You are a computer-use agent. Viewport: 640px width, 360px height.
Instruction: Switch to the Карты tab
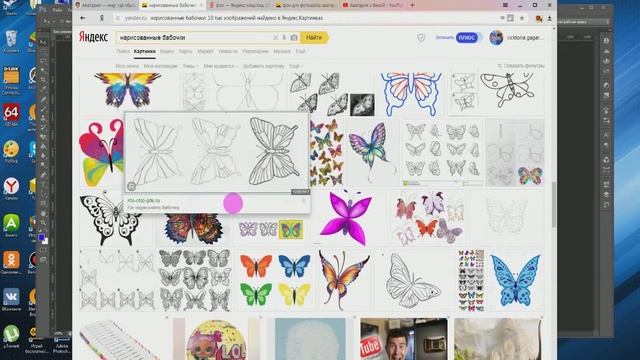pyautogui.click(x=185, y=51)
